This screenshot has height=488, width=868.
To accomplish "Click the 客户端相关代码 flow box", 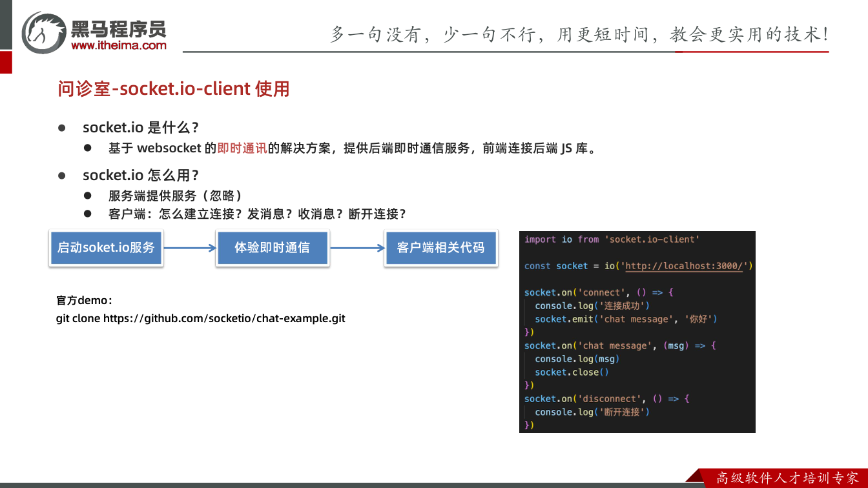I will tap(441, 247).
